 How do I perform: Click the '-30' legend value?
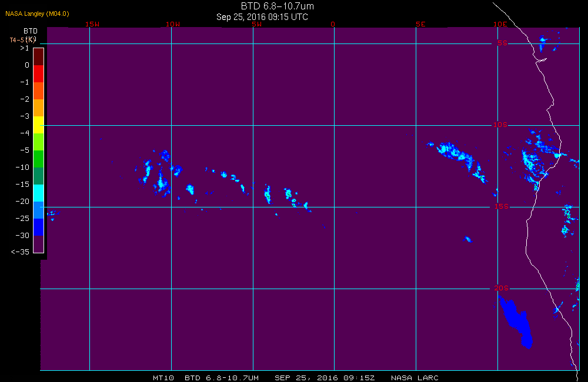pyautogui.click(x=22, y=236)
